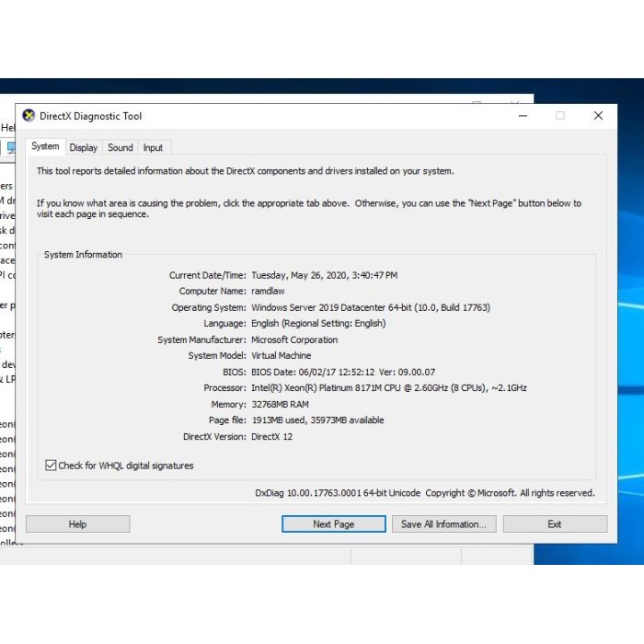Click the Virtual Machine system model value
The height and width of the screenshot is (644, 644).
click(x=281, y=356)
